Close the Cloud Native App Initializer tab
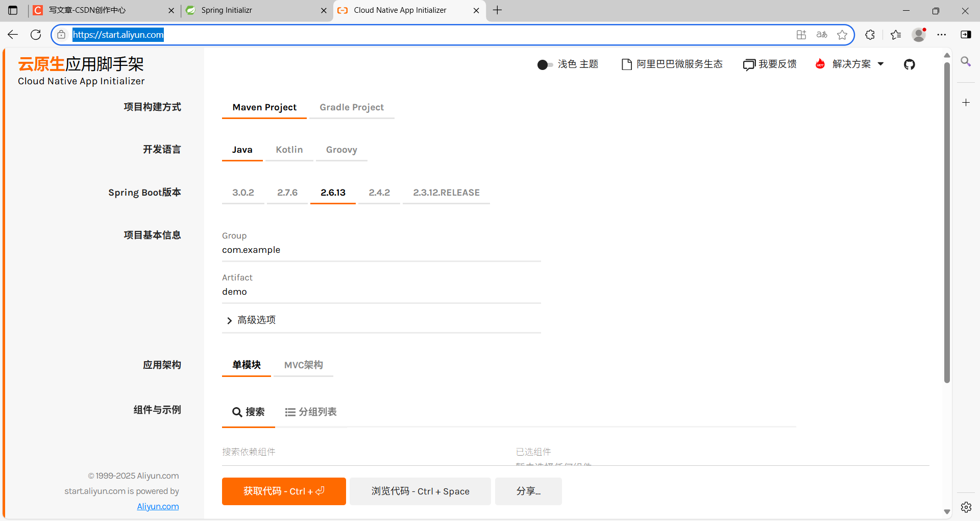The image size is (980, 521). click(476, 10)
